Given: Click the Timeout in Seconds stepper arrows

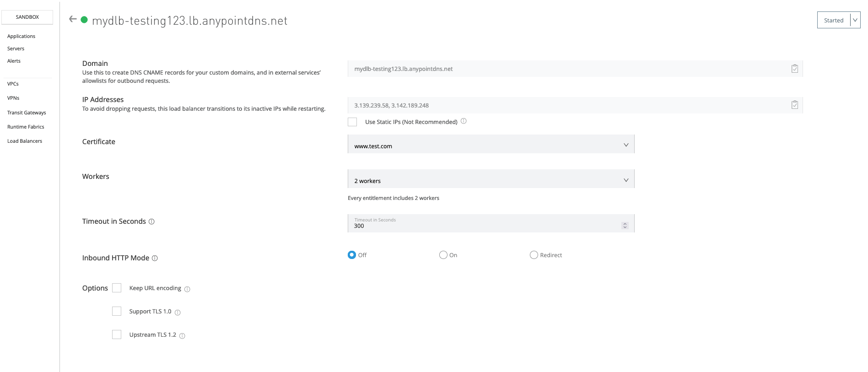Looking at the screenshot, I should tap(625, 226).
